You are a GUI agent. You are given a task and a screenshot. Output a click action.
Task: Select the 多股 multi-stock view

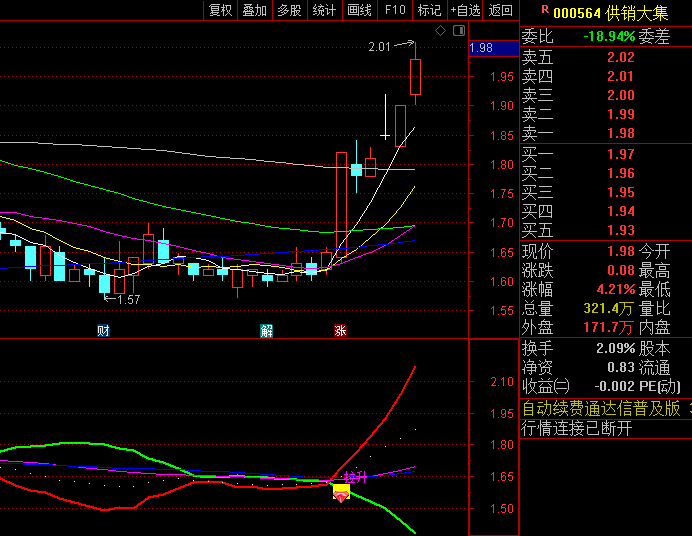pos(289,10)
